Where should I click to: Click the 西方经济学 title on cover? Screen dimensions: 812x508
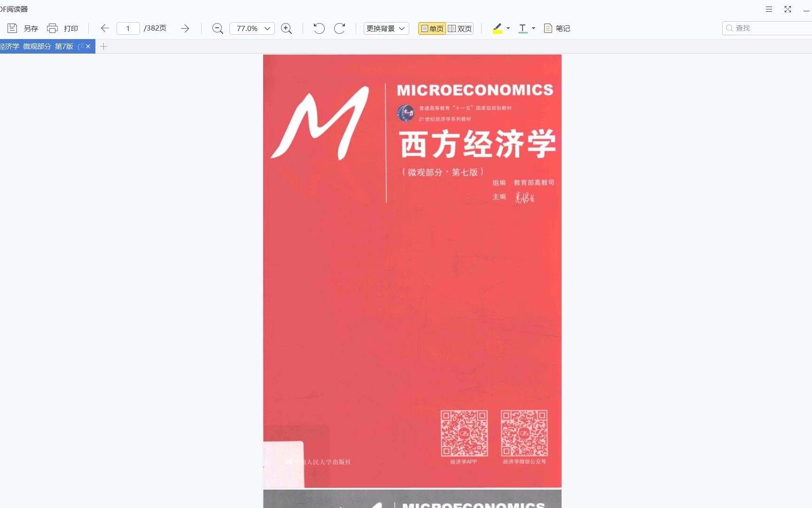(478, 144)
